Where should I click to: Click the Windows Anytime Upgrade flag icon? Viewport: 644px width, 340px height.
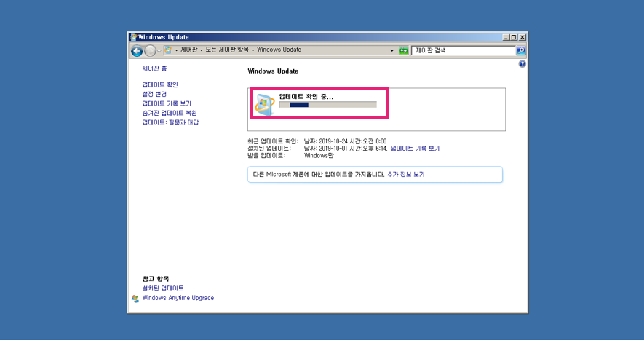(x=135, y=299)
